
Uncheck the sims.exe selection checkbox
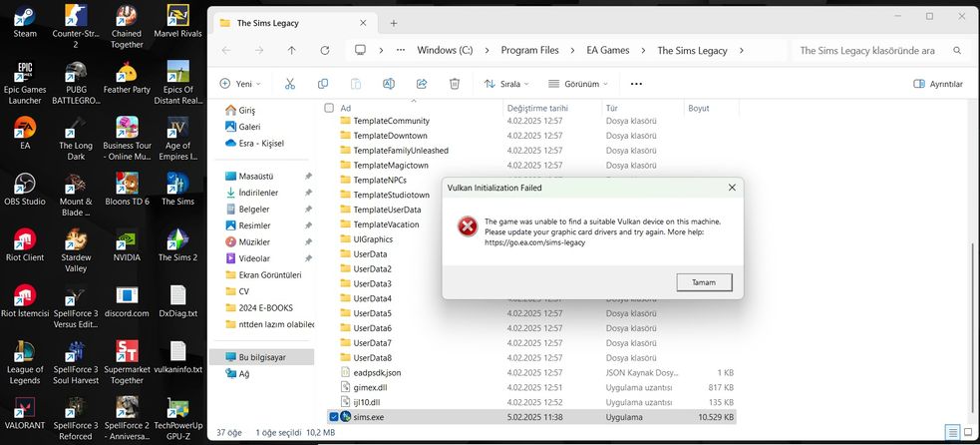point(333,417)
